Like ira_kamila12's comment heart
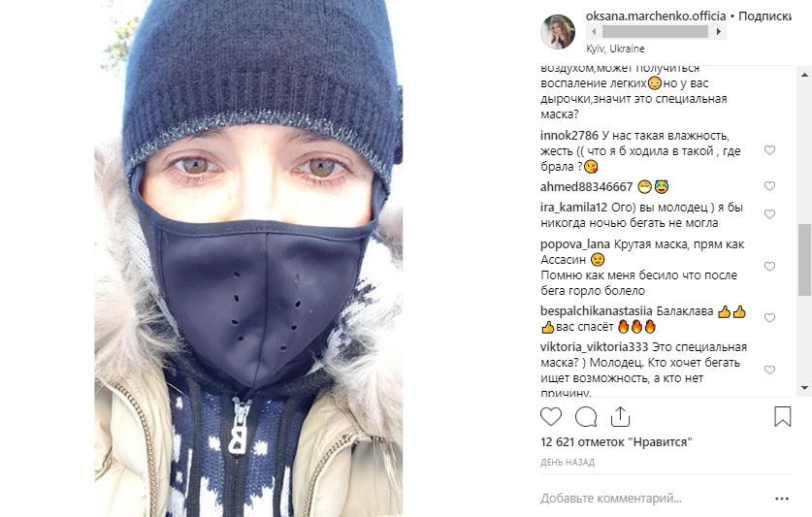 click(x=769, y=214)
